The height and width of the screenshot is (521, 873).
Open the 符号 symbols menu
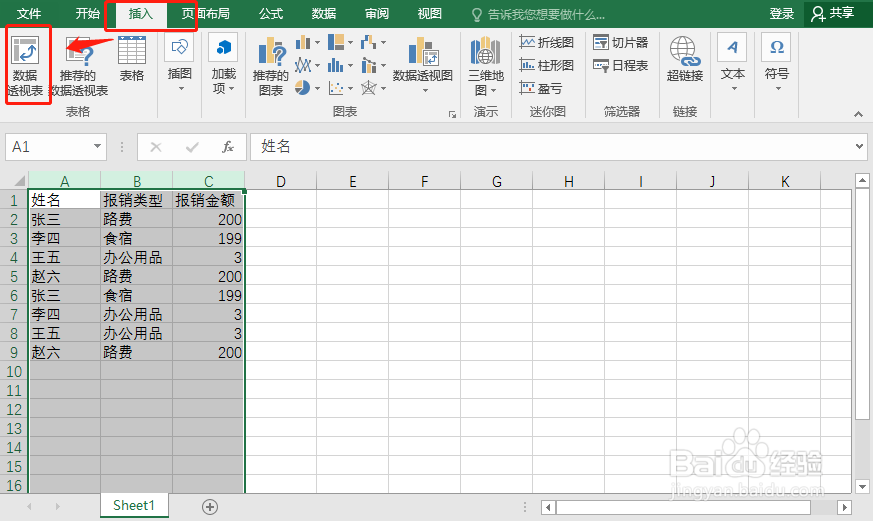[x=777, y=63]
